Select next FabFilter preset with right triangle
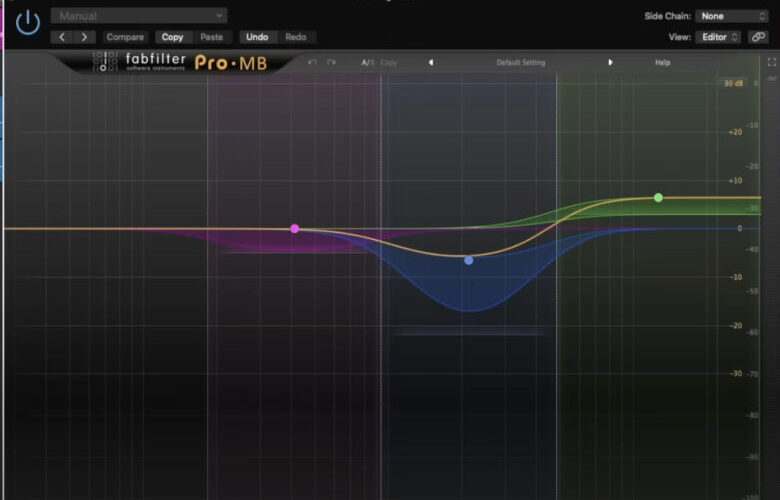Screen dimensions: 780x500 click(610, 63)
